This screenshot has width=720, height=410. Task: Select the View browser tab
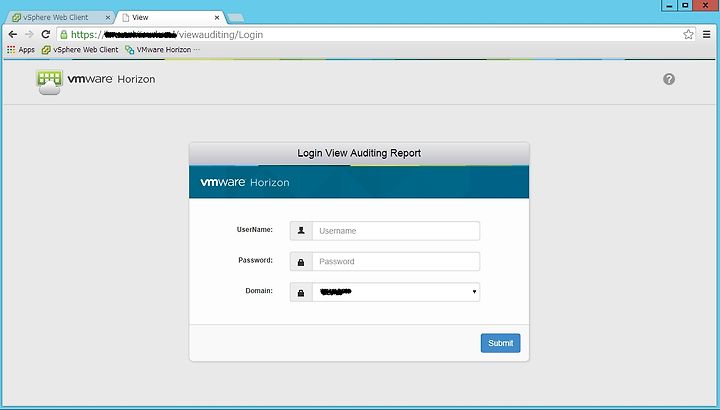click(170, 17)
